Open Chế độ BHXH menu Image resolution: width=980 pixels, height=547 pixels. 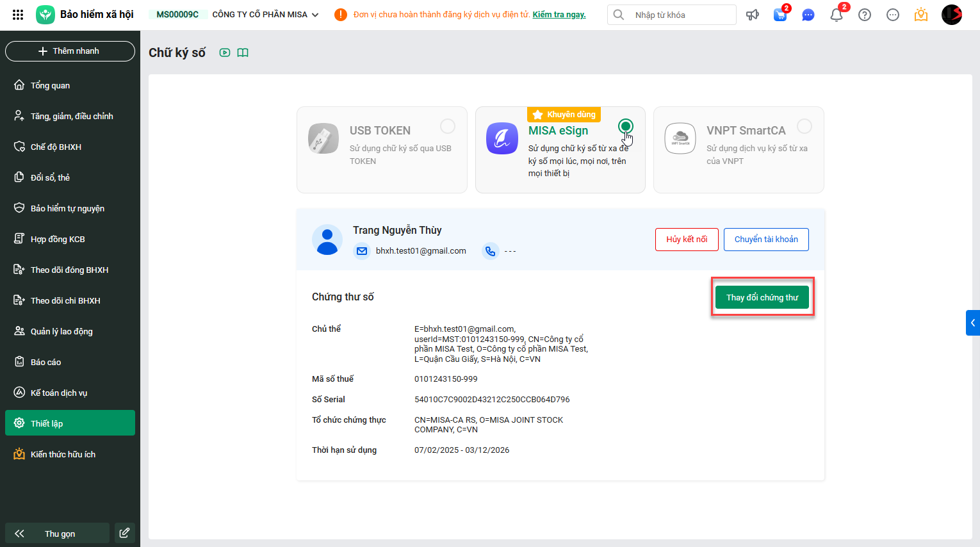(x=70, y=147)
